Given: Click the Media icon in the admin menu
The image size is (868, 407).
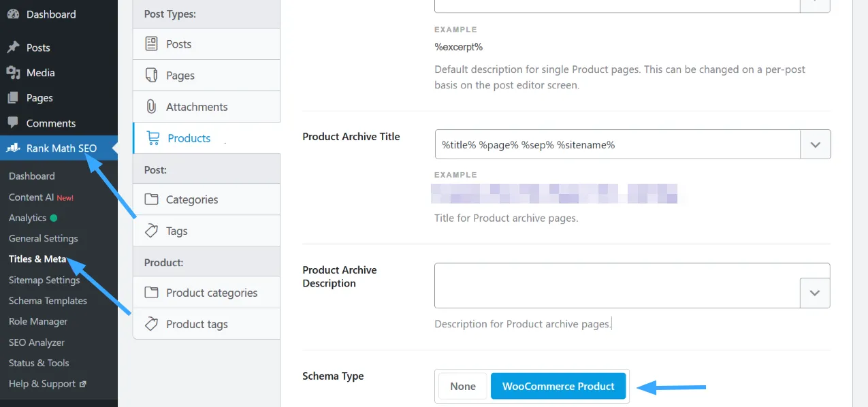Looking at the screenshot, I should 13,73.
